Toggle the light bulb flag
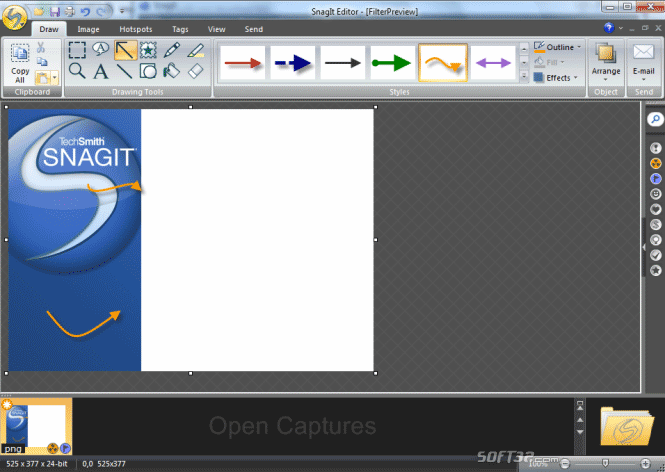The image size is (665, 472). (656, 240)
